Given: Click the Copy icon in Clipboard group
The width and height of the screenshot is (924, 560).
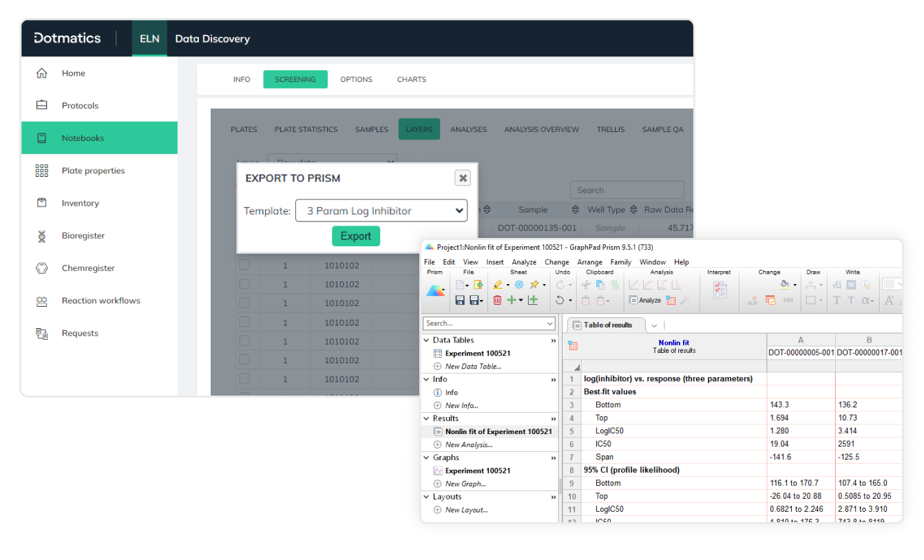Looking at the screenshot, I should 600,284.
